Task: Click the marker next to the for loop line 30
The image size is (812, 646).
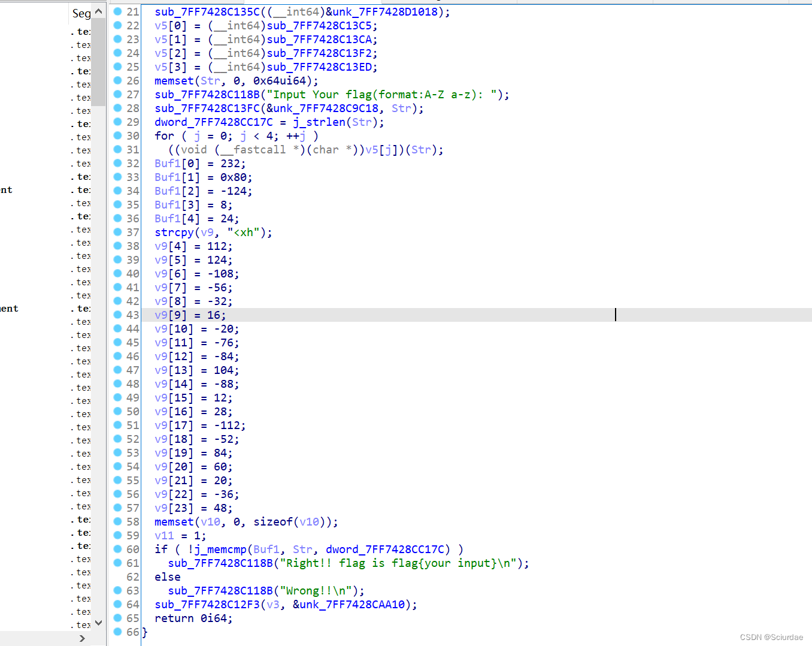Action: [117, 135]
